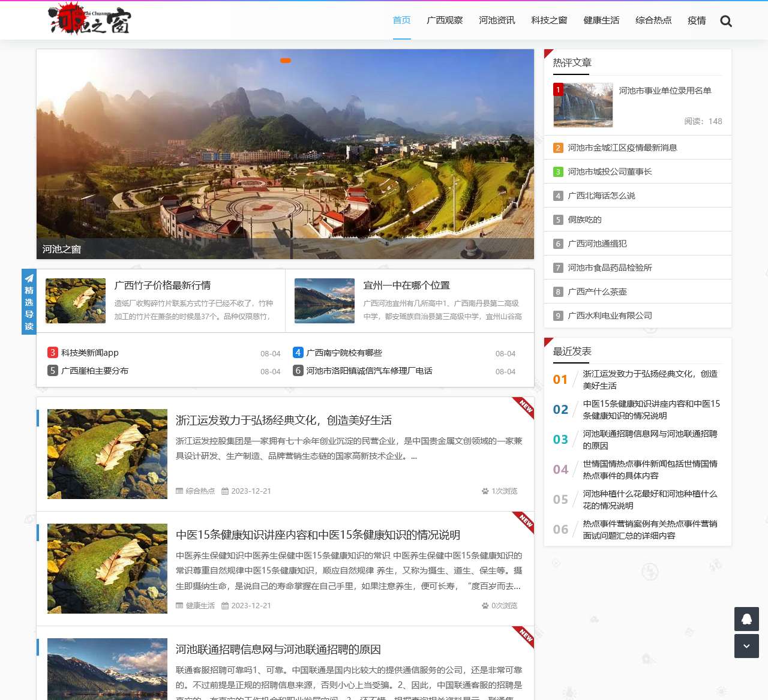The image size is (768, 700).
Task: Click the thumbnail of 浙江运发 article
Action: 107,454
